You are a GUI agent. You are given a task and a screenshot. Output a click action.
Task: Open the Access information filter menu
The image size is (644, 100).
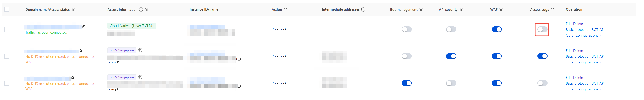[x=147, y=9]
